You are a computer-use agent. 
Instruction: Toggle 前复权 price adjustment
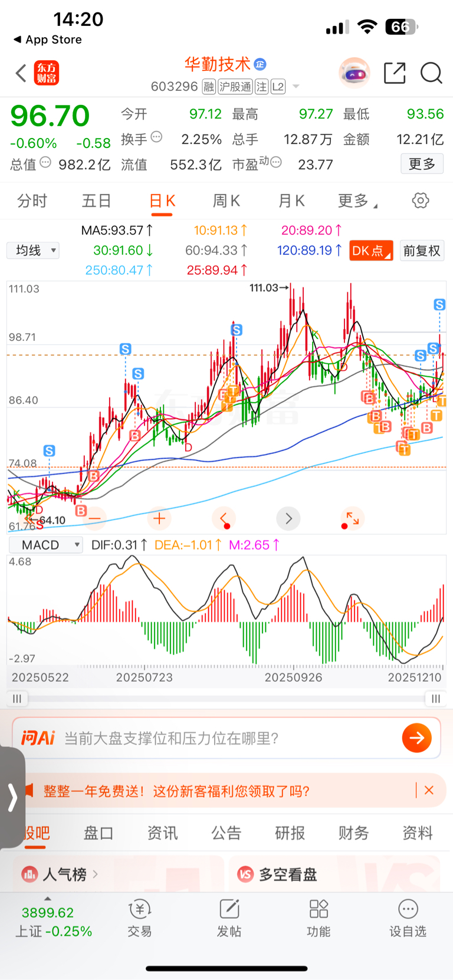pyautogui.click(x=422, y=251)
